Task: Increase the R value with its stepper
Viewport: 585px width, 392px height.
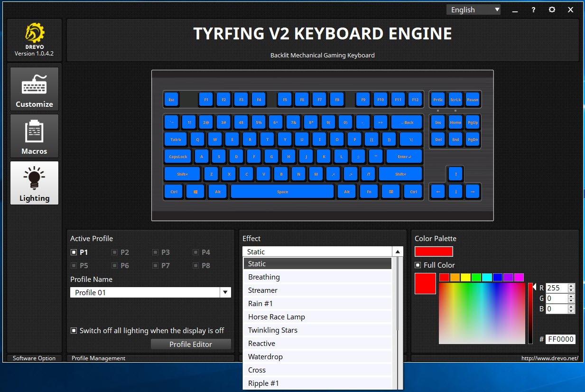Action: pyautogui.click(x=571, y=286)
